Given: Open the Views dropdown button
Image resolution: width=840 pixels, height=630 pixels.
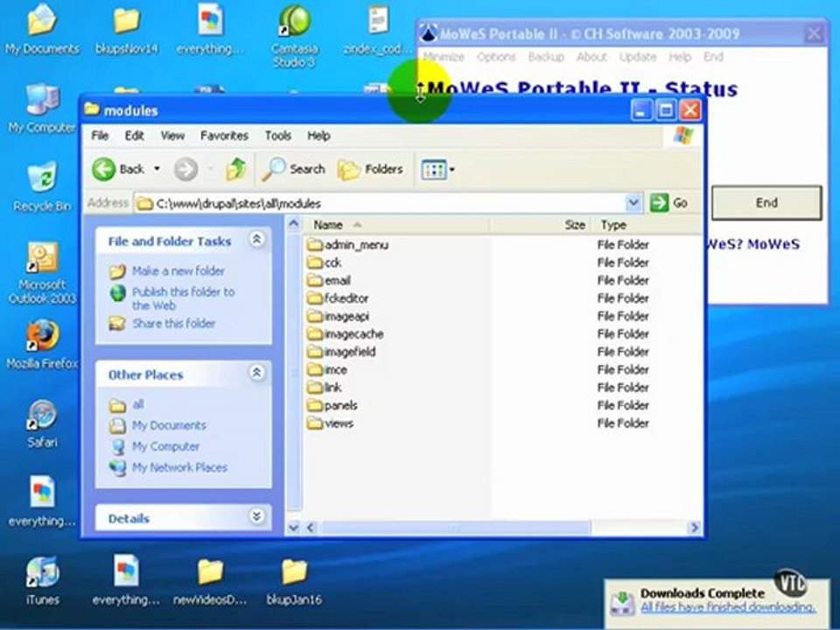Looking at the screenshot, I should [x=438, y=171].
